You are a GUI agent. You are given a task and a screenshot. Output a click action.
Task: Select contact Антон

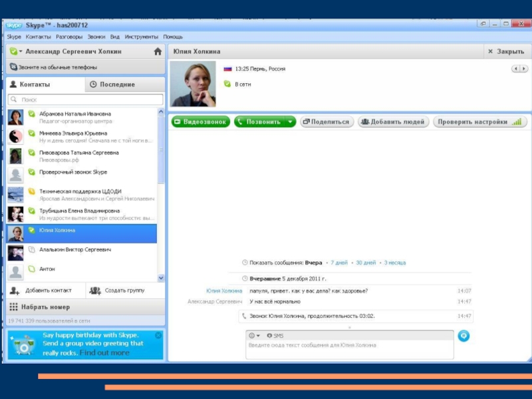pyautogui.click(x=82, y=272)
